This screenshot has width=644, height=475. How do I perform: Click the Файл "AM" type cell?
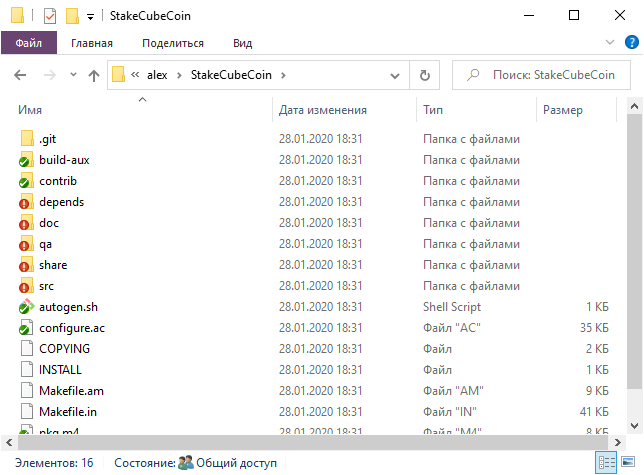[x=453, y=390]
